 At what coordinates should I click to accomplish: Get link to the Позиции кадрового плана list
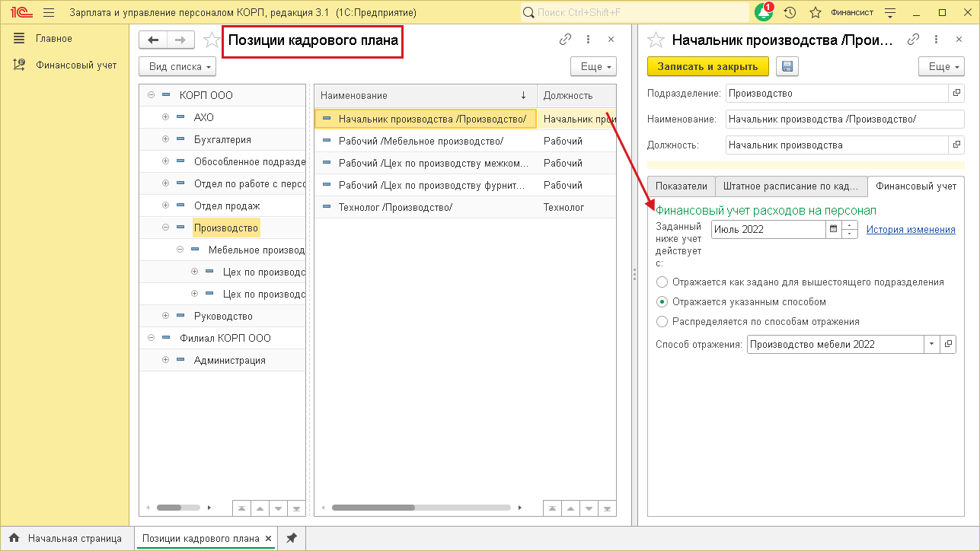point(565,40)
